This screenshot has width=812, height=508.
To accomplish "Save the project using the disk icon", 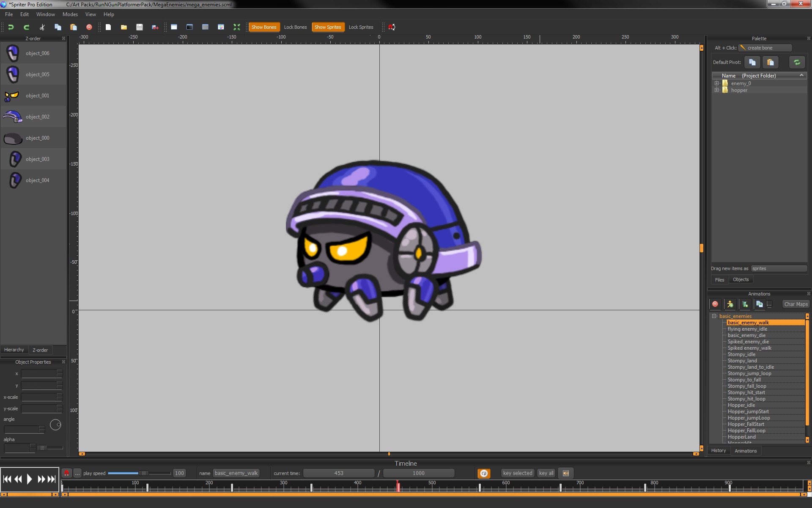I will pos(139,27).
